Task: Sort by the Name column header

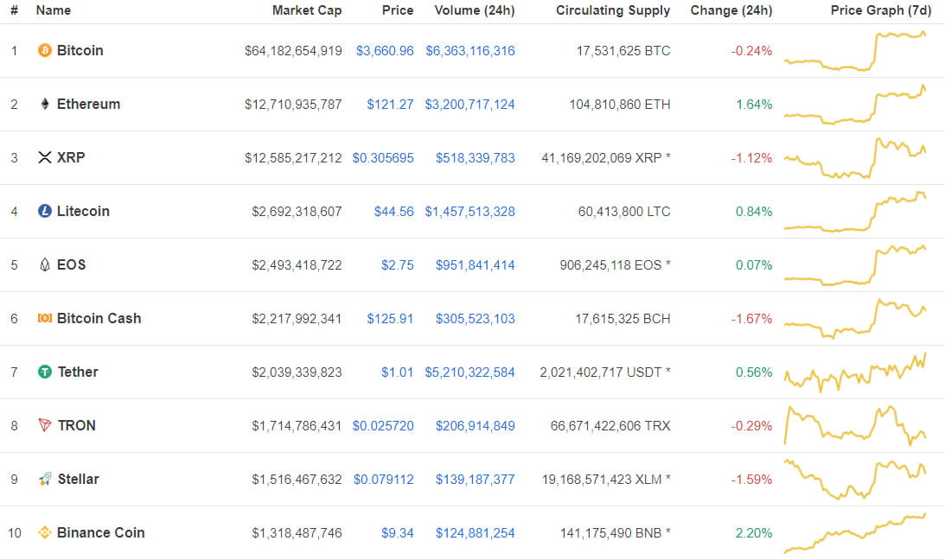Action: coord(53,10)
